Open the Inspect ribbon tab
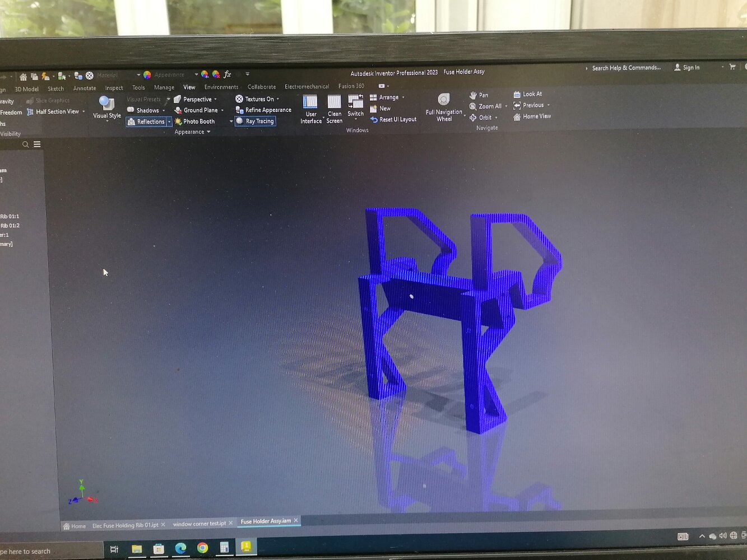 [x=114, y=88]
